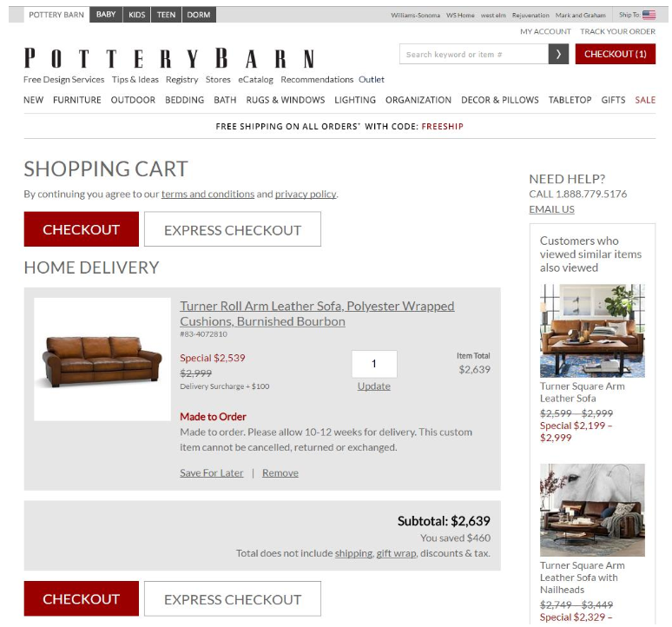The height and width of the screenshot is (627, 672).
Task: Switch to the Dorm brand tab
Action: [x=199, y=15]
